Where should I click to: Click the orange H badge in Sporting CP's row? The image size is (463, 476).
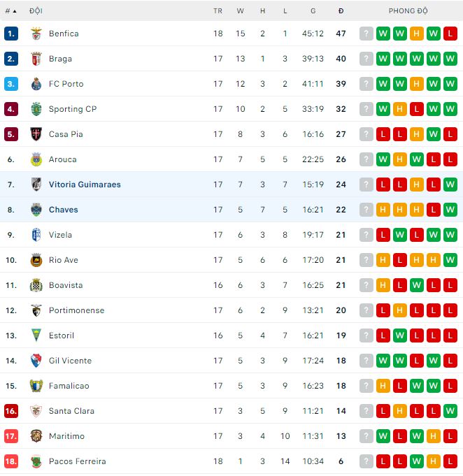click(400, 109)
